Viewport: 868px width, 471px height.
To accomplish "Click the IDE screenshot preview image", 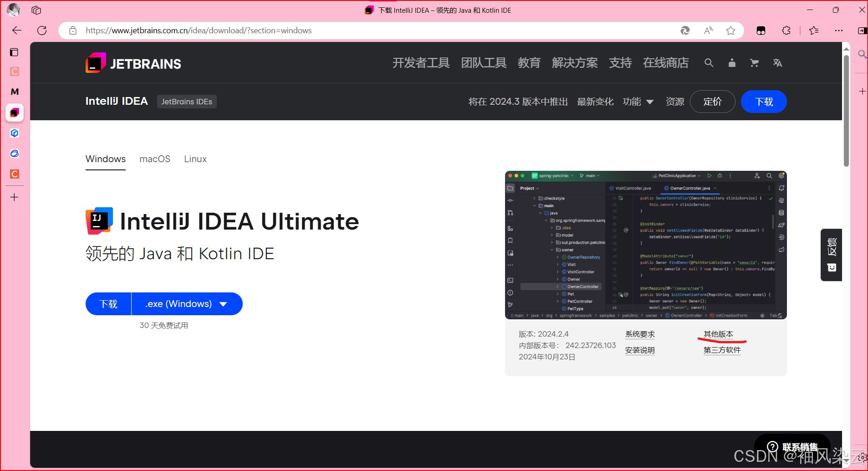I will [646, 245].
